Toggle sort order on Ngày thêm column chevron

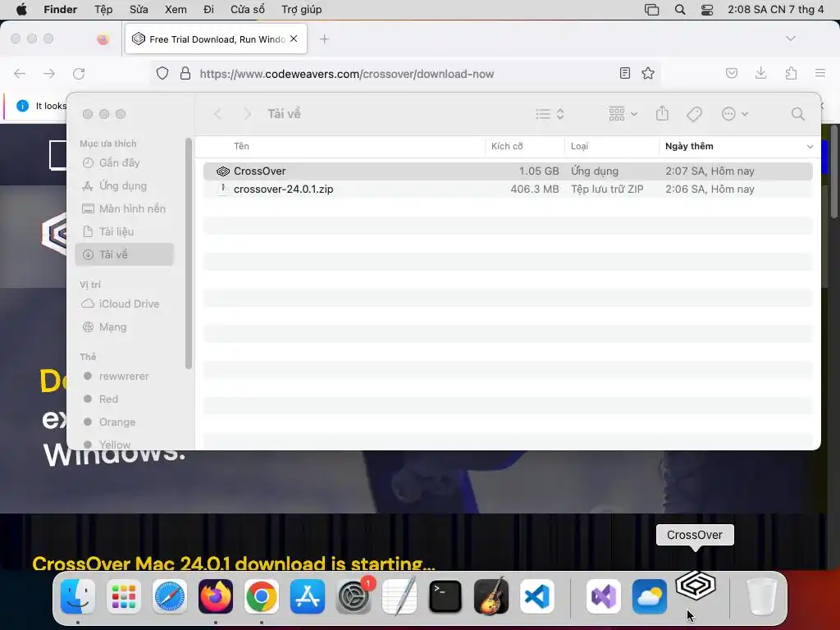(810, 146)
